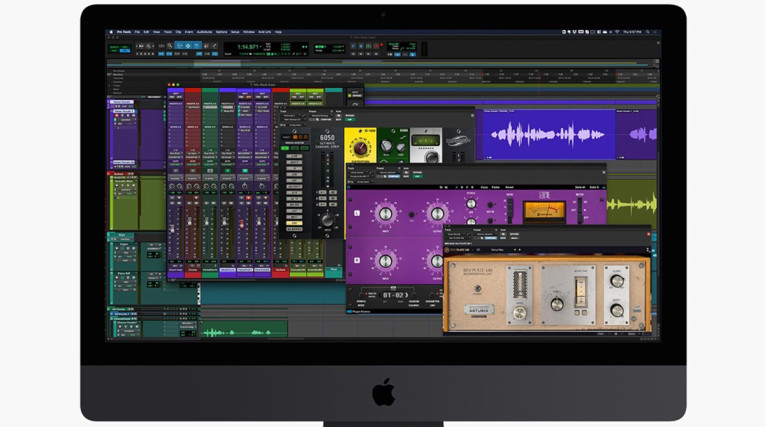This screenshot has height=427, width=765.
Task: Select the Zoomer magnifier tool
Action: pyautogui.click(x=170, y=46)
